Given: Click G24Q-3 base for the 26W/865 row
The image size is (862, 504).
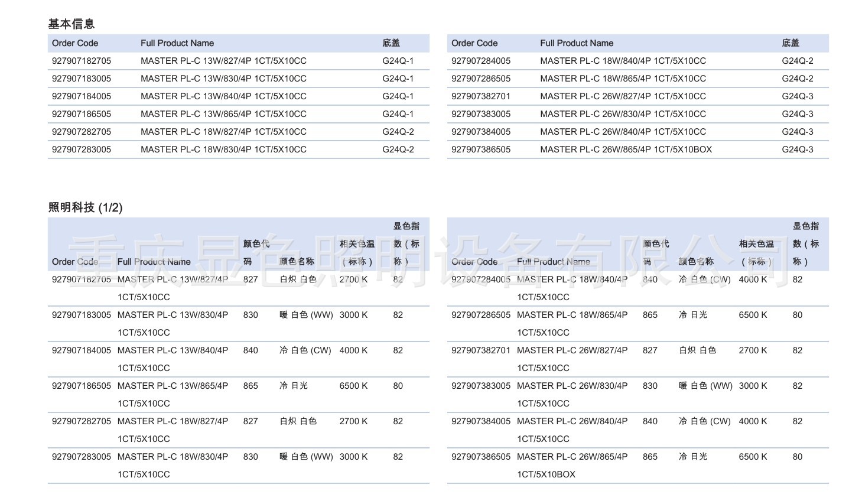Looking at the screenshot, I should [797, 149].
